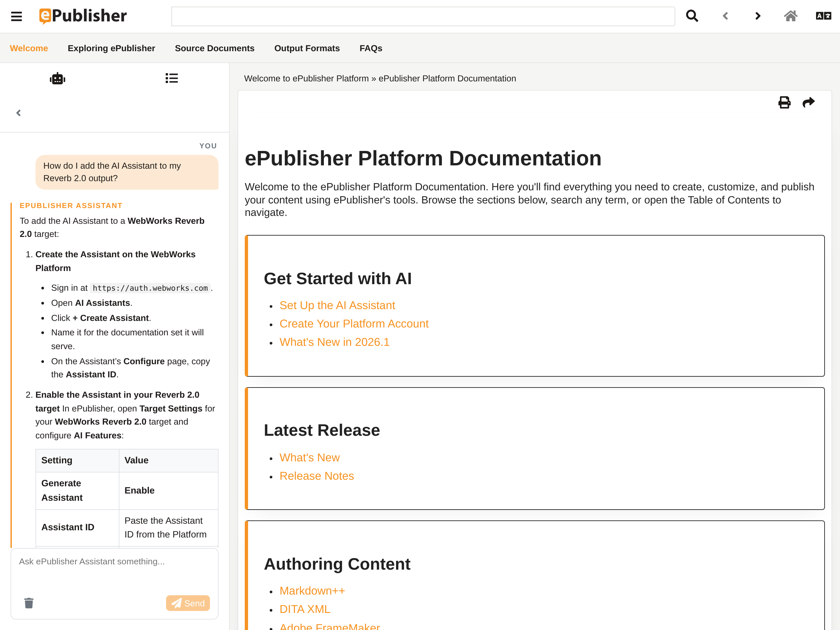The width and height of the screenshot is (840, 630).
Task: Go to the previous page arrow
Action: coord(725,16)
